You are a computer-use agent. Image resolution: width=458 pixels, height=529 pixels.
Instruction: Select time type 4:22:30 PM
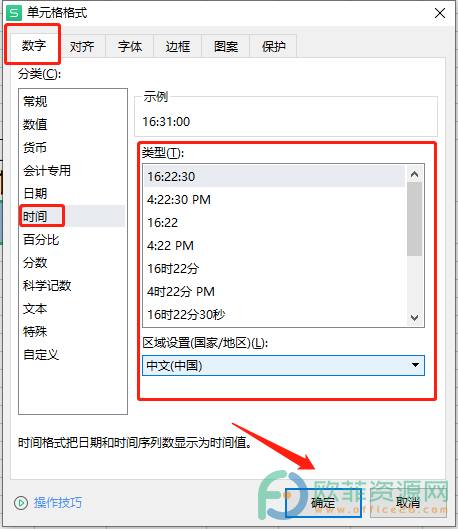(275, 199)
